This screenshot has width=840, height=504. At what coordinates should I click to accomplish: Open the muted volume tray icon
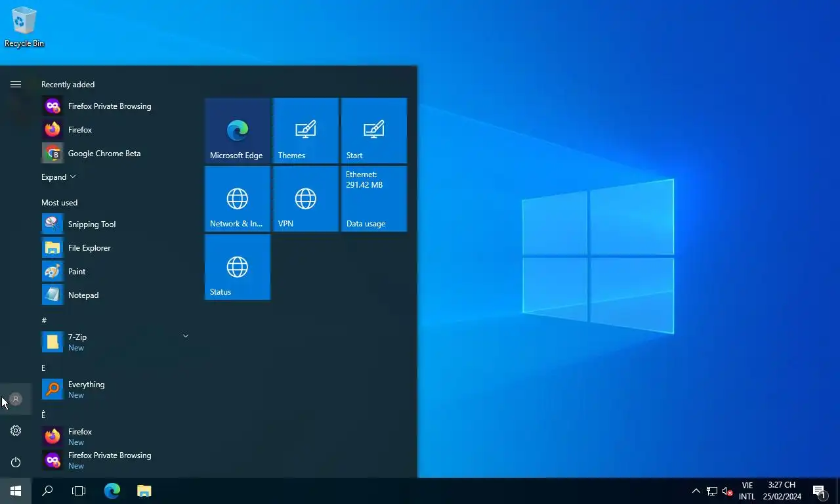727,491
